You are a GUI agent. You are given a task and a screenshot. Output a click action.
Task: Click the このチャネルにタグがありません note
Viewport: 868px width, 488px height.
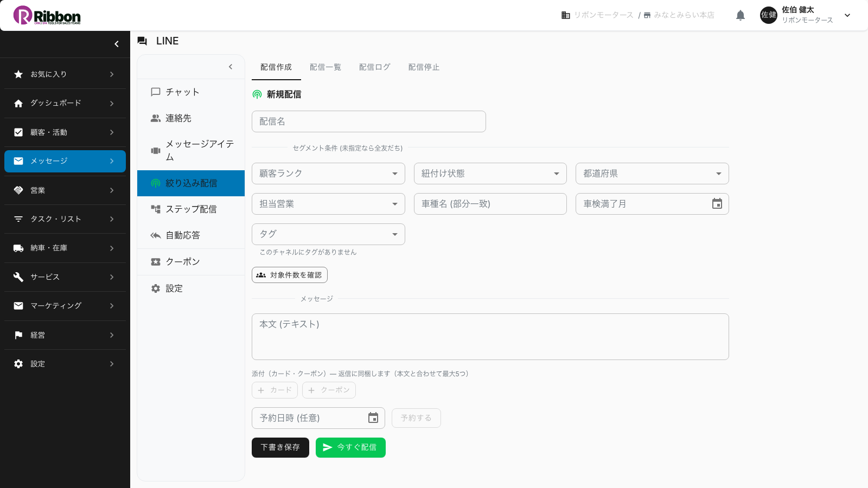point(308,252)
